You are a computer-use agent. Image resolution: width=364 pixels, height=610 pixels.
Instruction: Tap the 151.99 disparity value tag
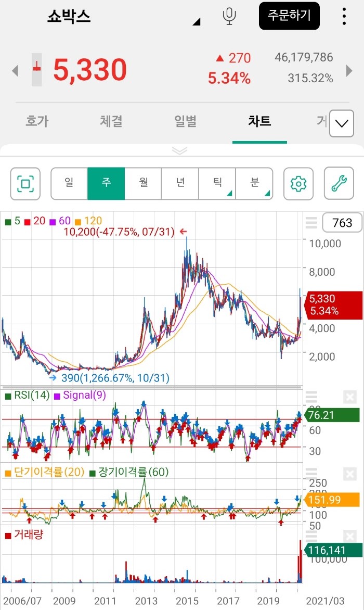pos(332,500)
